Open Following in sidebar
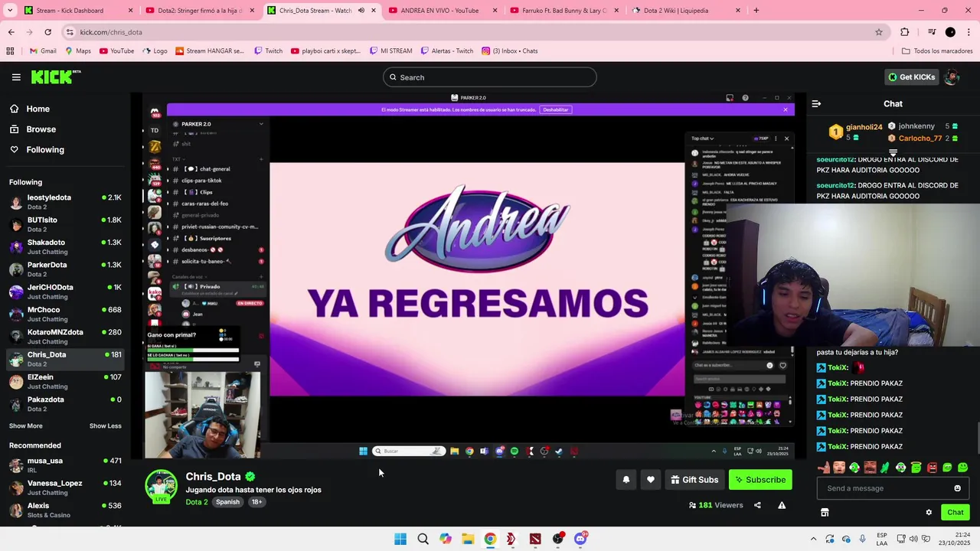 45,150
